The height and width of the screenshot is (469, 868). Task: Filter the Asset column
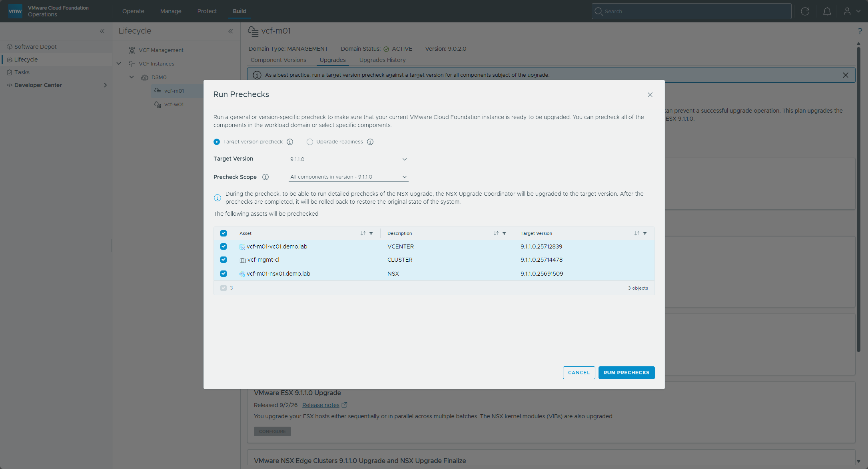pyautogui.click(x=371, y=233)
